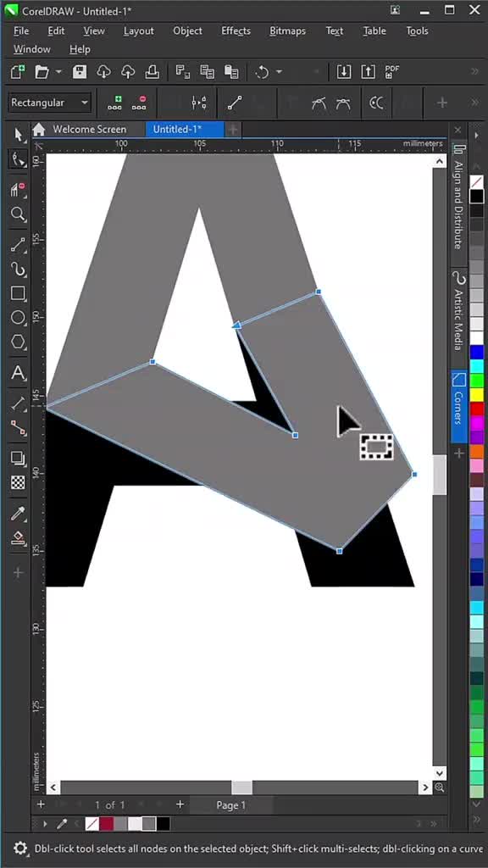The height and width of the screenshot is (868, 488).
Task: Select the Artistic Media tool in toolbox
Action: click(x=19, y=270)
